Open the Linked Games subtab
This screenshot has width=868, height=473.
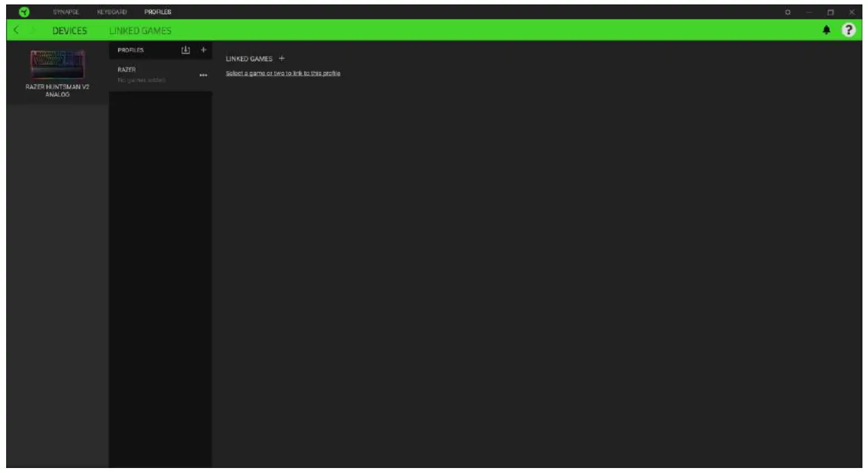[x=140, y=31]
